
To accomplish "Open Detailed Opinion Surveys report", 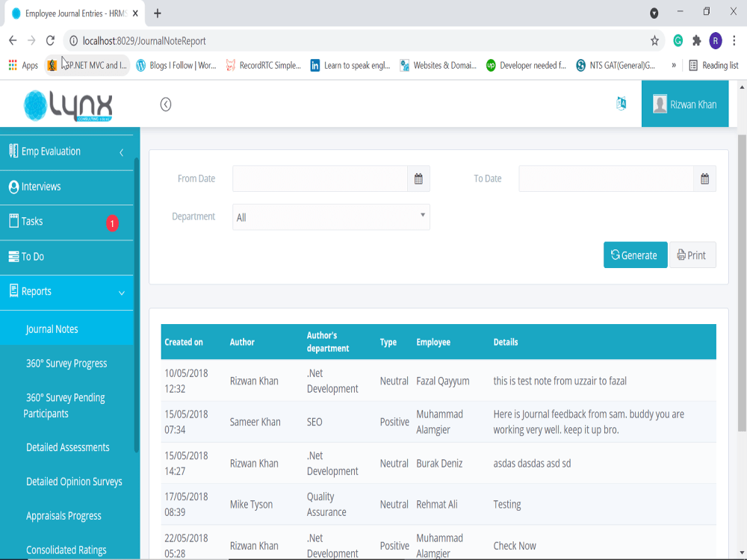I will point(74,482).
